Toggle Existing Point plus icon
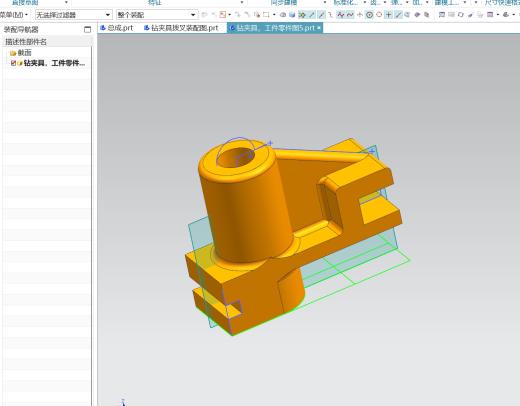 388,15
